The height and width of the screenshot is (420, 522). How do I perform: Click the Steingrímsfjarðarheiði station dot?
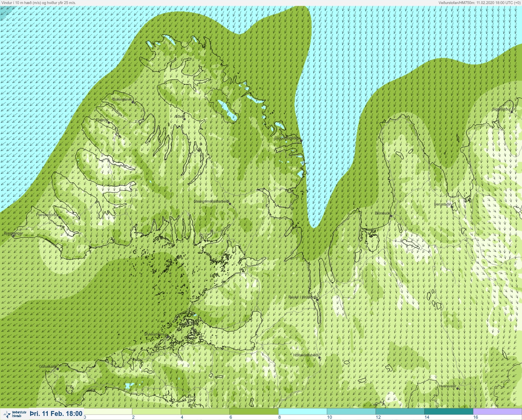pyautogui.click(x=230, y=203)
